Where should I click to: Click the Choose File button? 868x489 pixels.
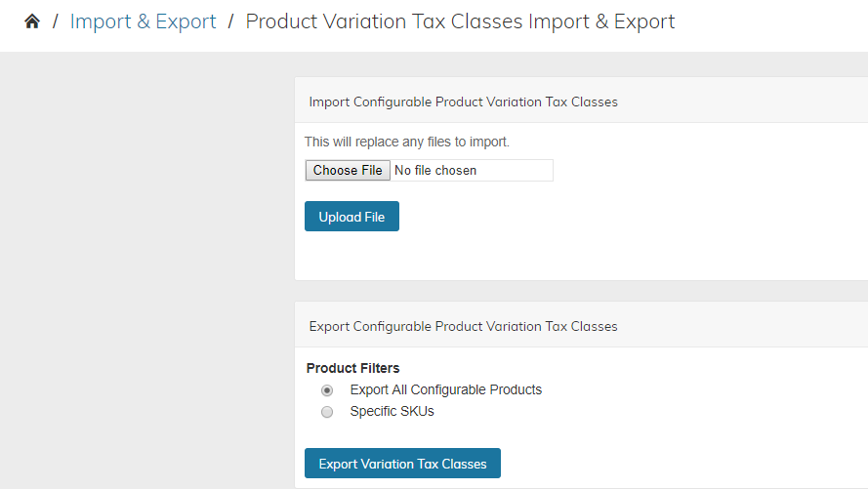(348, 171)
